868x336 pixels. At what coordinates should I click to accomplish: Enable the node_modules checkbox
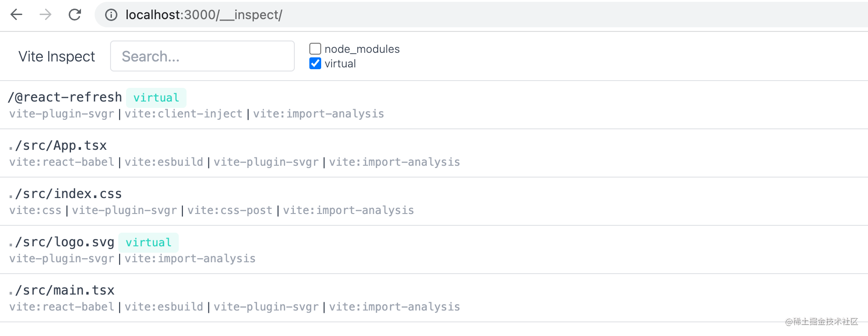point(315,49)
